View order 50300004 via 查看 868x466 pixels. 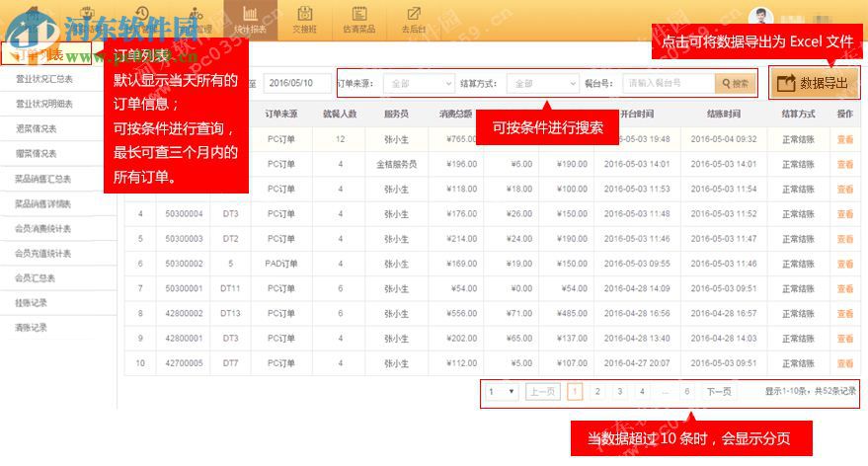pos(844,214)
